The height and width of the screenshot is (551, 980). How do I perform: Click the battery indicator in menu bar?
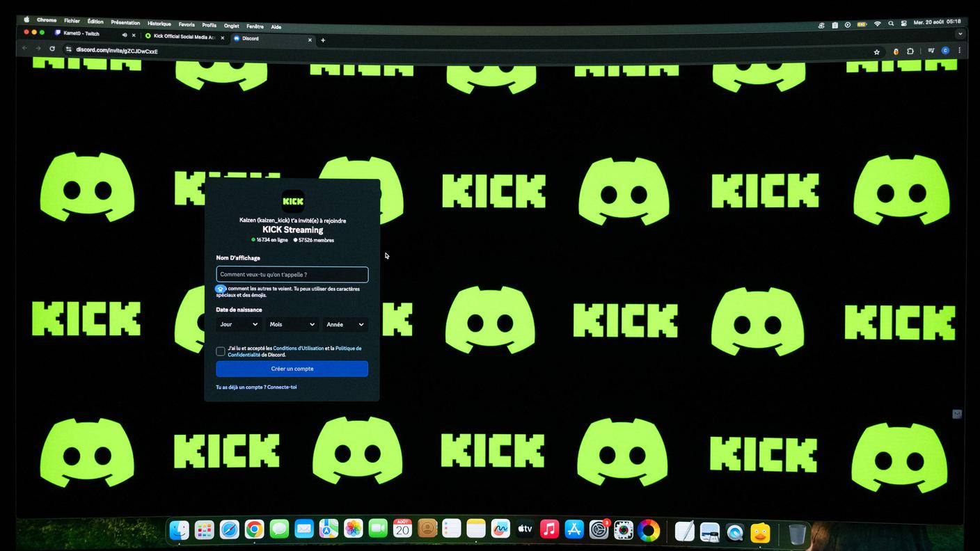tap(862, 24)
